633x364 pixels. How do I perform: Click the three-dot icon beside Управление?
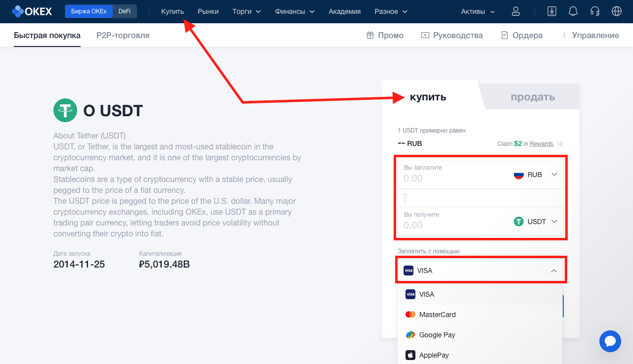coord(564,35)
